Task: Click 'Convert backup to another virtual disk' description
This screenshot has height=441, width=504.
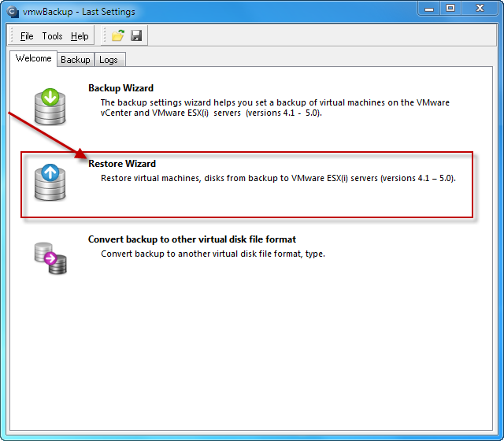Action: (213, 254)
